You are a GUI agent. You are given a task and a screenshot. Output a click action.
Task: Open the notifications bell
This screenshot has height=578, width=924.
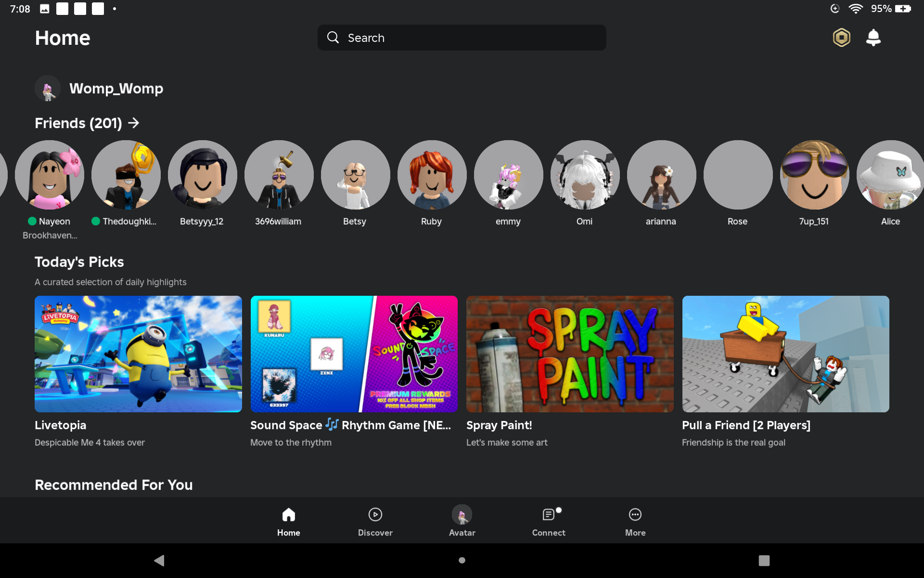click(x=873, y=38)
